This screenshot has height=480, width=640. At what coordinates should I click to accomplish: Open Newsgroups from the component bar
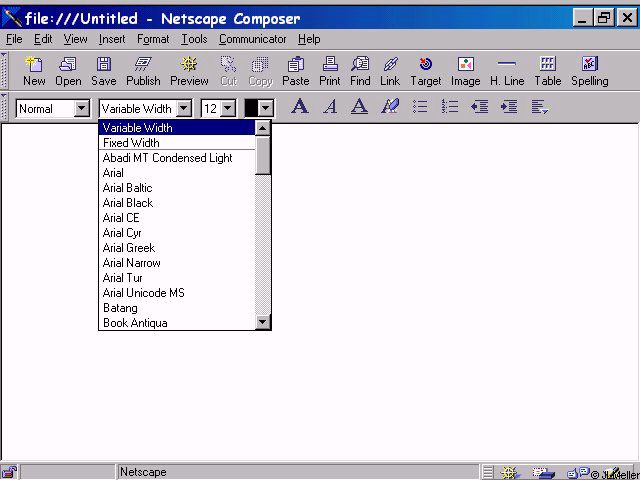578,473
